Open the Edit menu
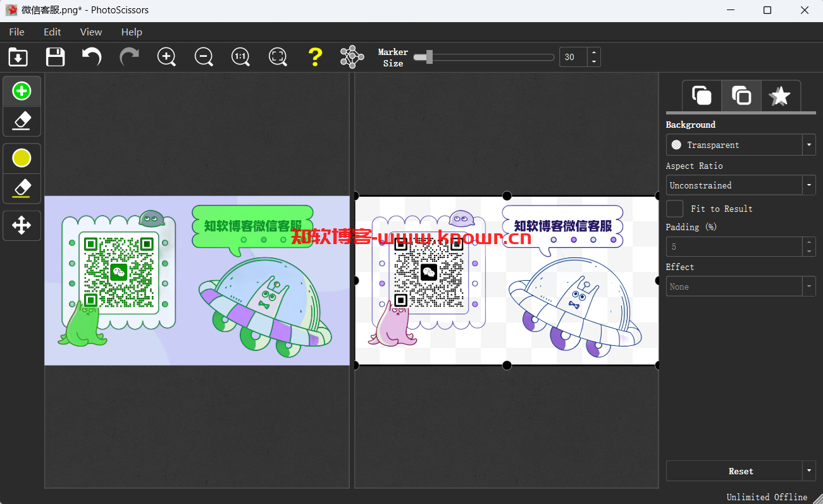 pyautogui.click(x=53, y=32)
